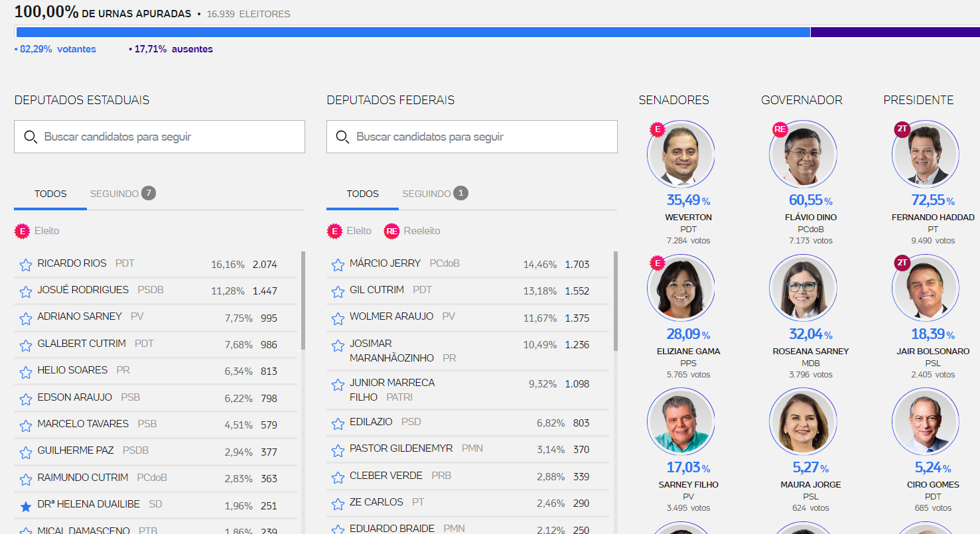Click the Eleito badge on Weverton's photo
Viewport: 980px width, 534px height.
tap(657, 129)
